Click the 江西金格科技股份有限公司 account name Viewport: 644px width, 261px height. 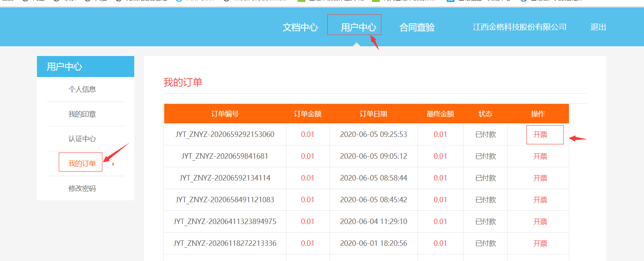tap(519, 27)
